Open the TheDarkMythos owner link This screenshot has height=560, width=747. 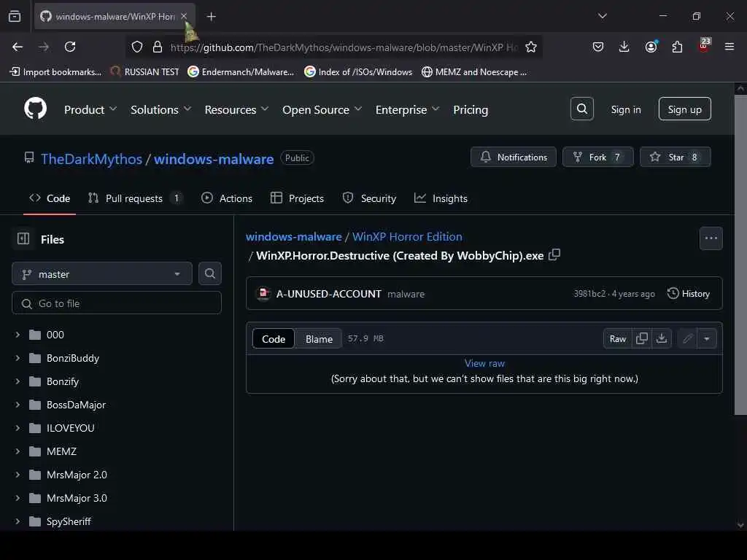[x=91, y=158]
